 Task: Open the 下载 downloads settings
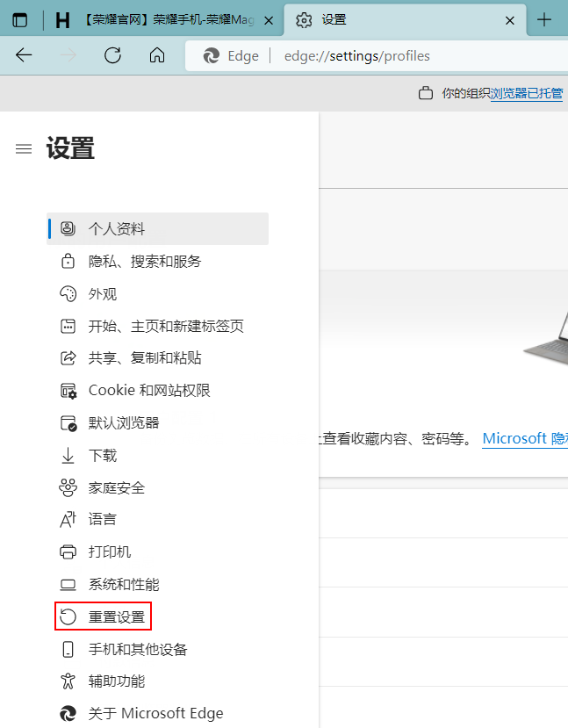point(103,456)
